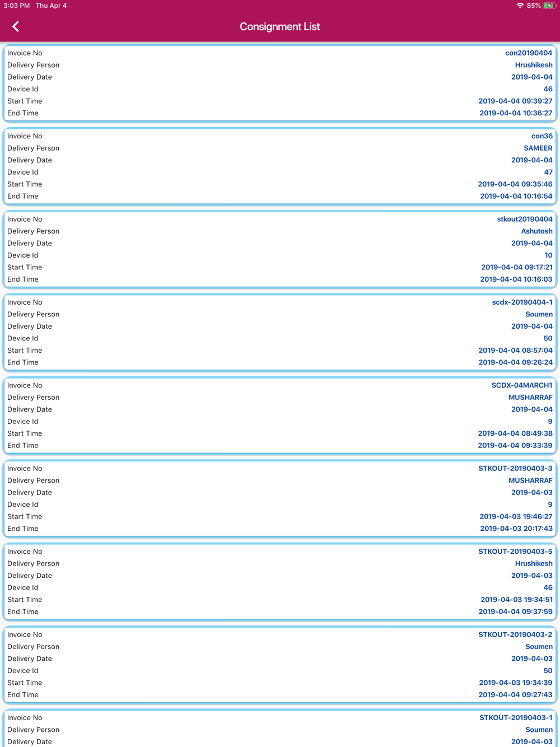
Task: Tap end time 2019-04-03 20:17:43
Action: 516,529
